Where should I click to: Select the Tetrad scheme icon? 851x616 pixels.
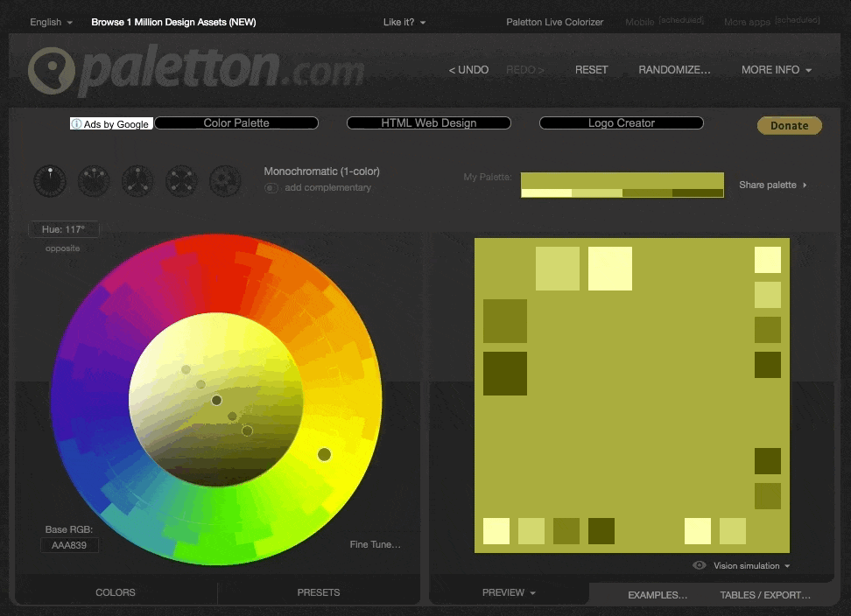[181, 180]
